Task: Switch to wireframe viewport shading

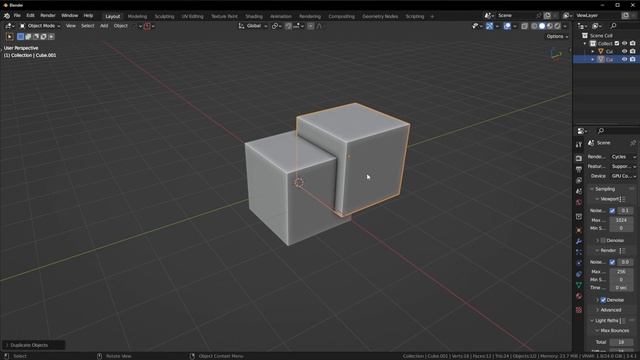Action: coord(534,26)
